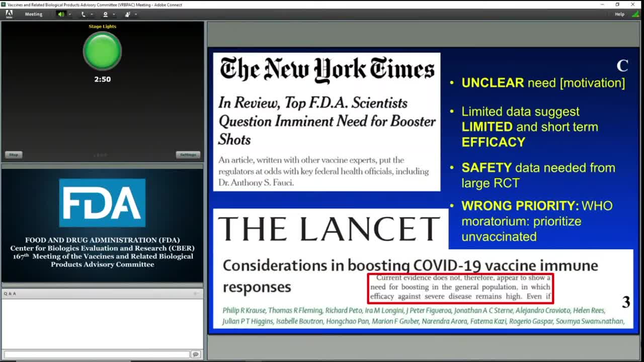Click The New York Times masthead on slide
The width and height of the screenshot is (644, 362).
point(327,70)
